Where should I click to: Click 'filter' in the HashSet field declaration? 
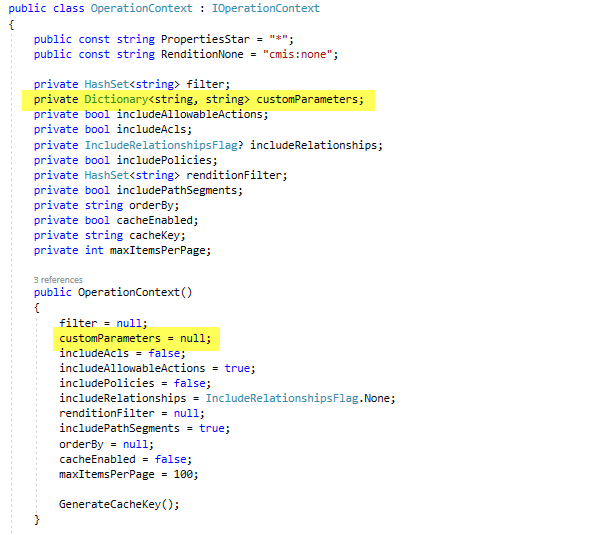click(x=205, y=84)
